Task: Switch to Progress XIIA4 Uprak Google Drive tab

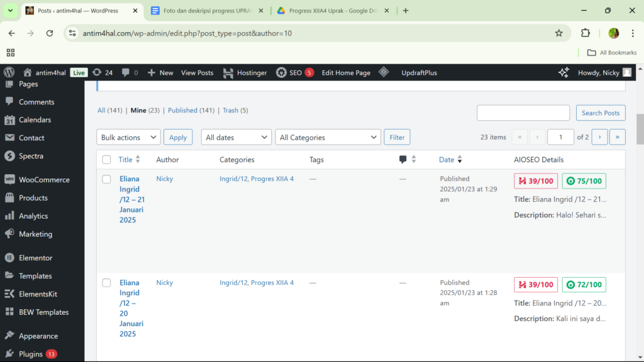Action: tap(333, 11)
